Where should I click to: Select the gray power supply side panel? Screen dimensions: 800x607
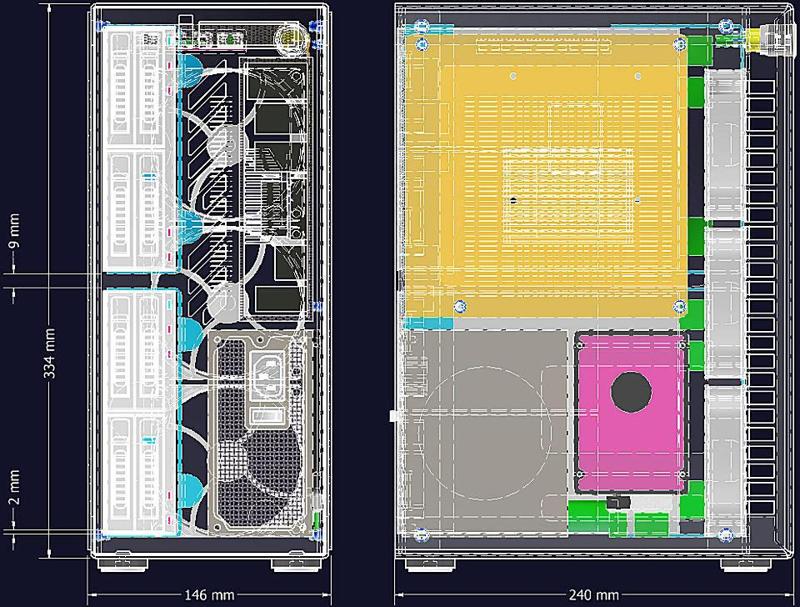coord(485,433)
